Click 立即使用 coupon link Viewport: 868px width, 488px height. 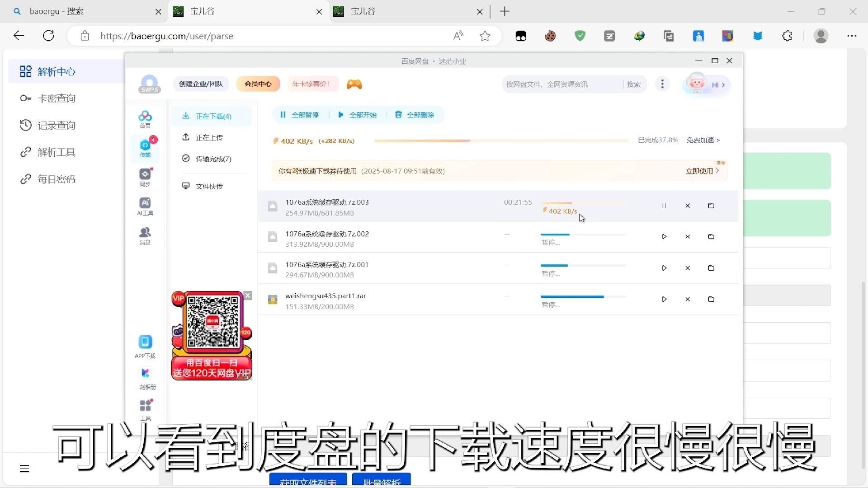click(702, 171)
